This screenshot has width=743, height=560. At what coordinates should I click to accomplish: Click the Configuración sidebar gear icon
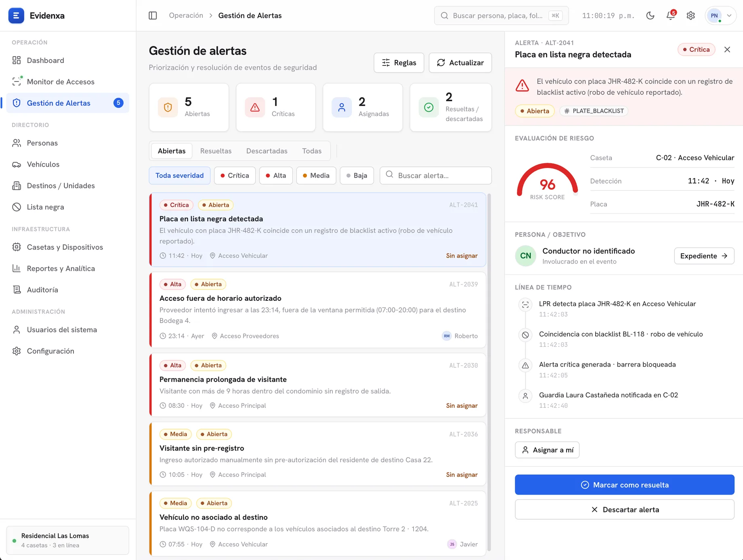[x=17, y=351]
